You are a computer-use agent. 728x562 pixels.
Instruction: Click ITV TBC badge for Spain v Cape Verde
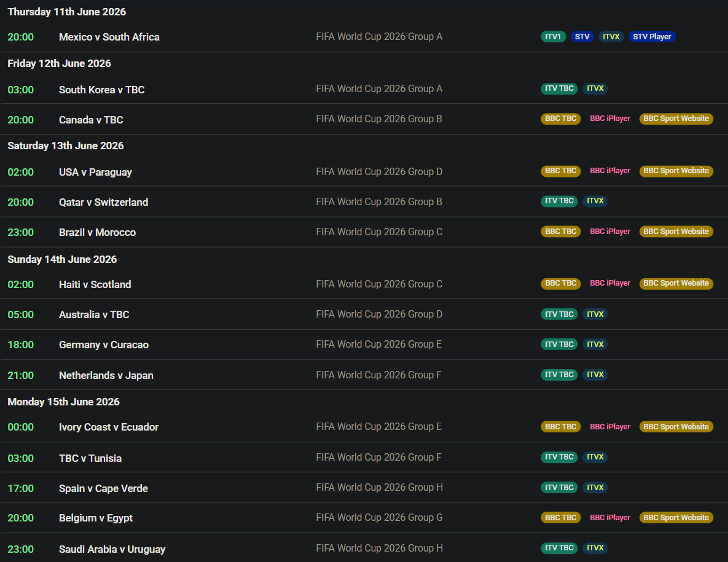point(559,487)
